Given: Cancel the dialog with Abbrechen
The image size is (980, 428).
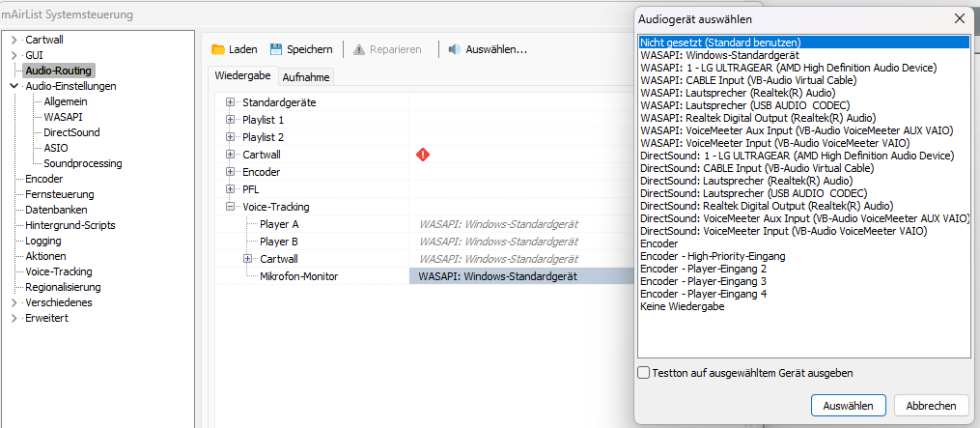Looking at the screenshot, I should 932,406.
